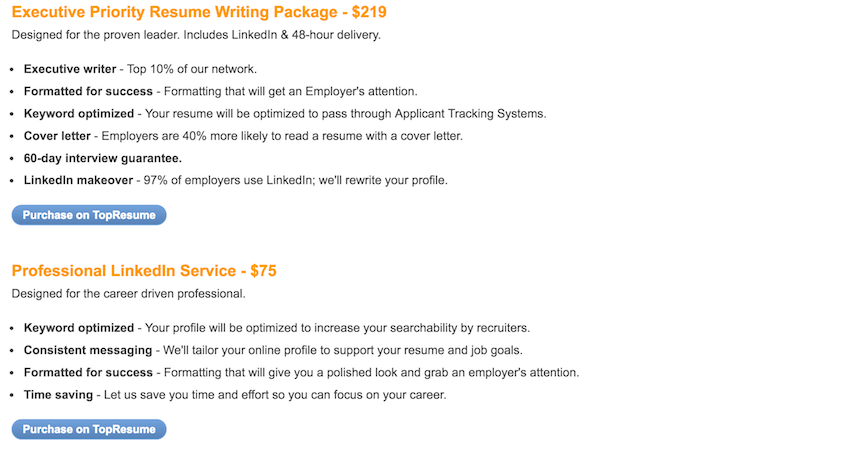The width and height of the screenshot is (860, 450).
Task: Click "Formatted for success" in the LinkedIn Service list
Action: click(89, 373)
